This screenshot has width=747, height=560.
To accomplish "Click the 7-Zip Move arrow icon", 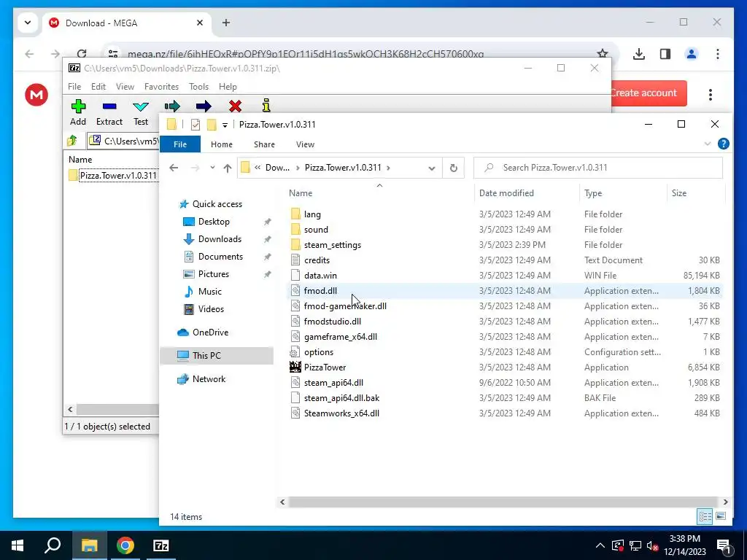I will [204, 106].
